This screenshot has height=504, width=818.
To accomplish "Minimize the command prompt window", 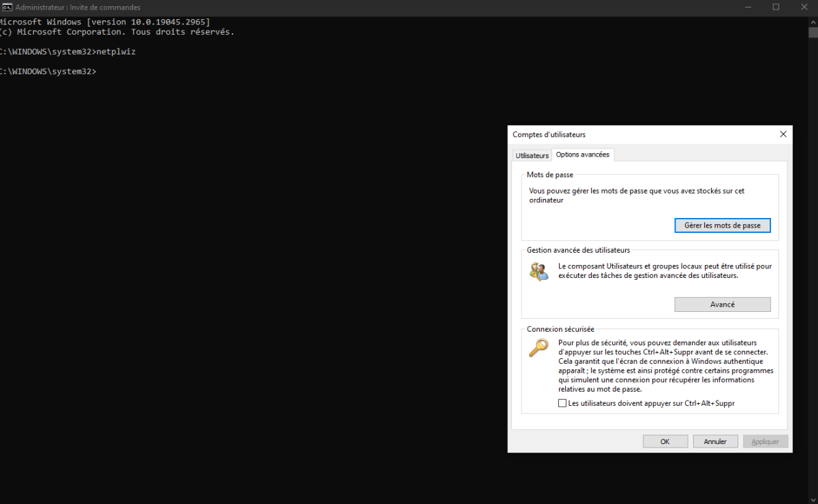I will (747, 7).
